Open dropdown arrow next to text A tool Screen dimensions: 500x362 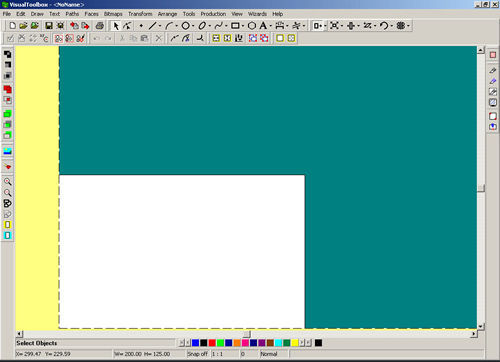coord(271,26)
